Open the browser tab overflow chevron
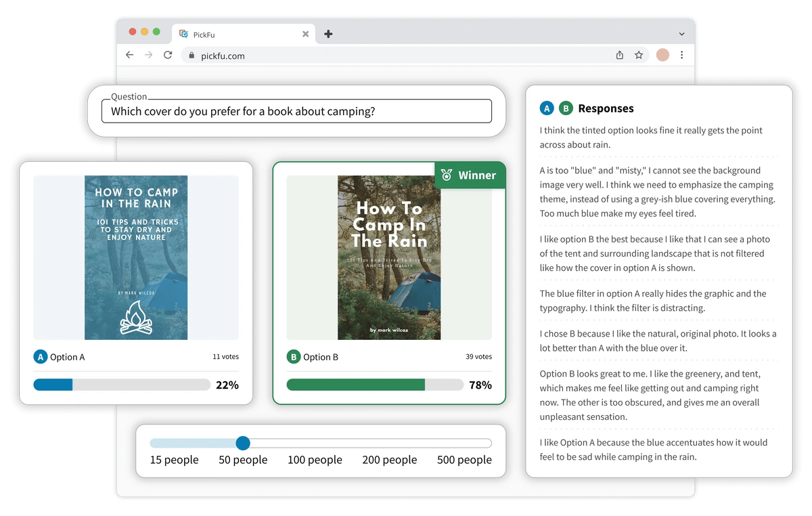This screenshot has height=516, width=812. (x=681, y=33)
